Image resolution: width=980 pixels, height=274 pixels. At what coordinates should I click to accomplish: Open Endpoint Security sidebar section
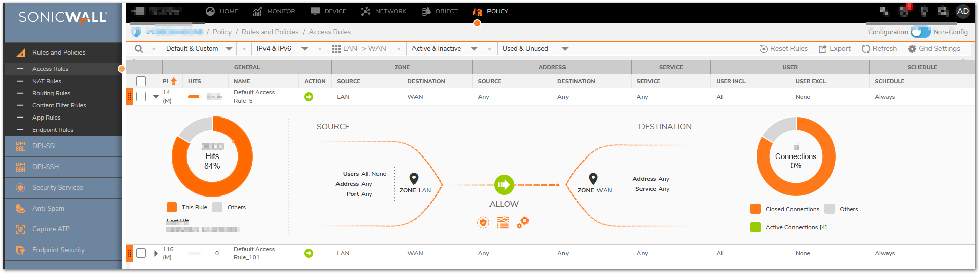click(62, 250)
